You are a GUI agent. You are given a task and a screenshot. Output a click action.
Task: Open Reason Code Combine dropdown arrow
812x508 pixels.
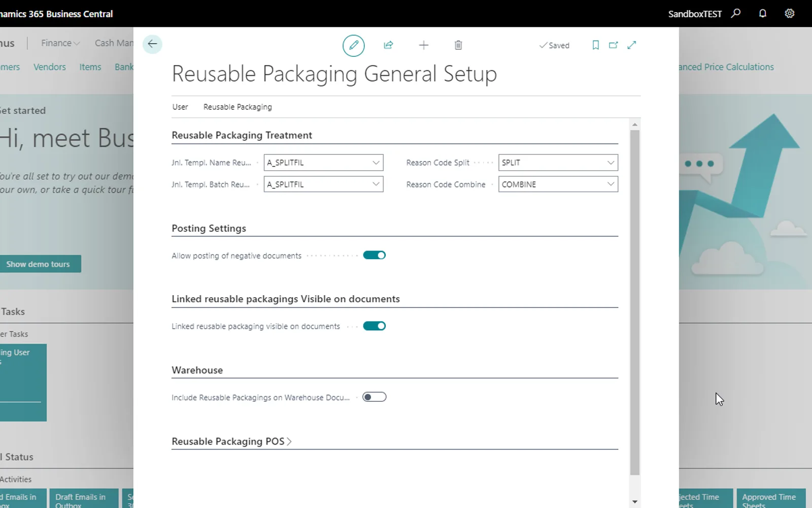pyautogui.click(x=611, y=184)
